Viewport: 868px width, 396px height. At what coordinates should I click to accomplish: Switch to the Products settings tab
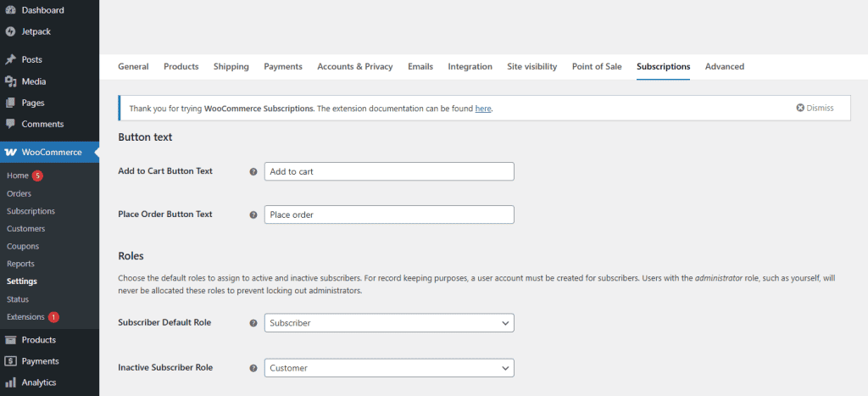181,66
